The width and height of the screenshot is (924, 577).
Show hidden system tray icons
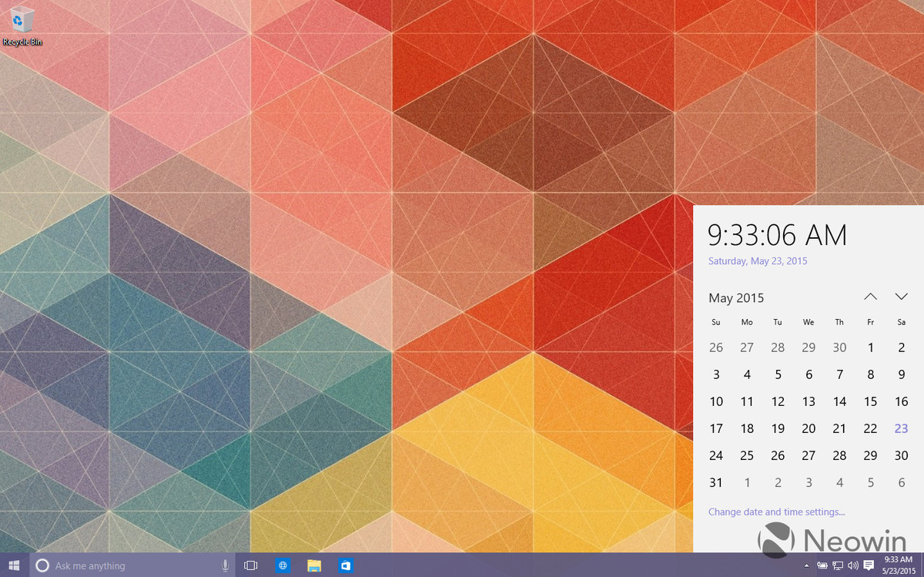click(807, 566)
